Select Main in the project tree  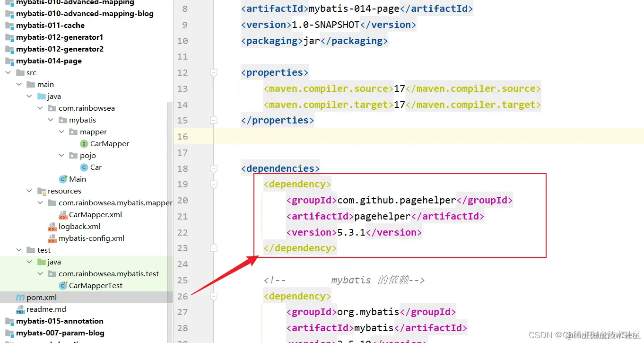[78, 179]
